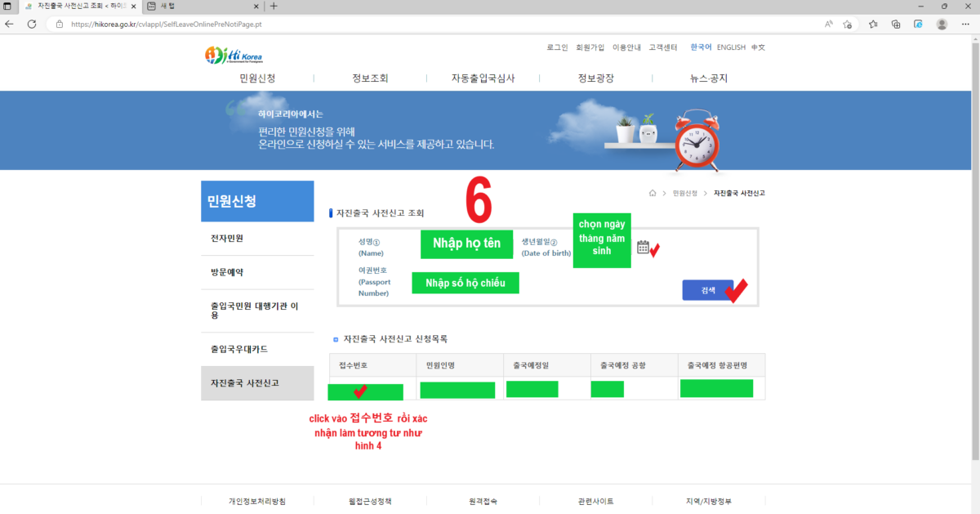Click the HiKorea logo
The width and height of the screenshot is (980, 514).
click(234, 56)
